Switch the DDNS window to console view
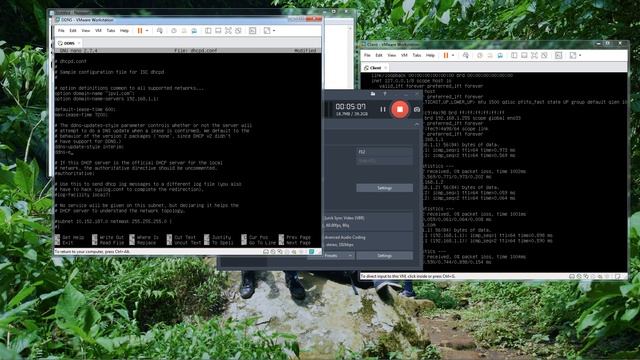The image size is (640, 360). tap(218, 31)
